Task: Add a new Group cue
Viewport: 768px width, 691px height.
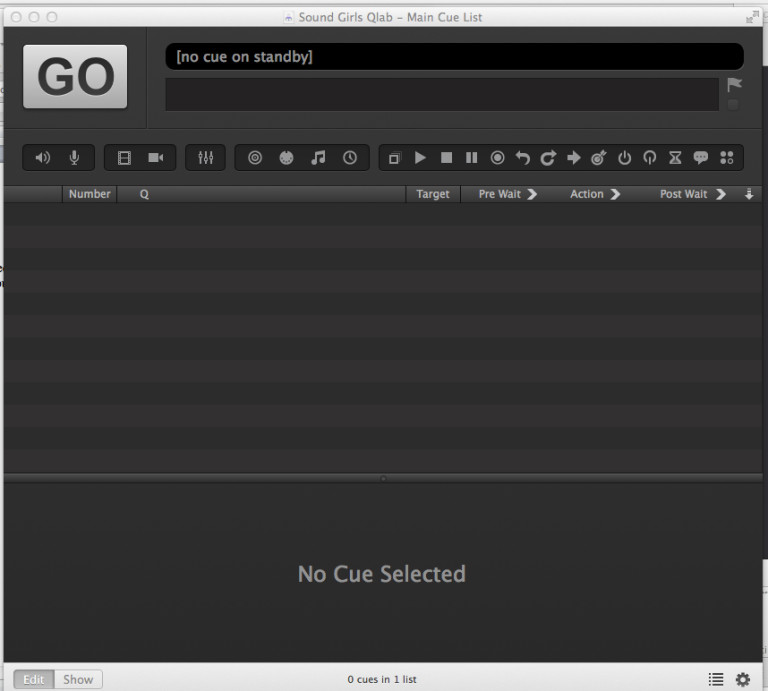Action: 394,158
